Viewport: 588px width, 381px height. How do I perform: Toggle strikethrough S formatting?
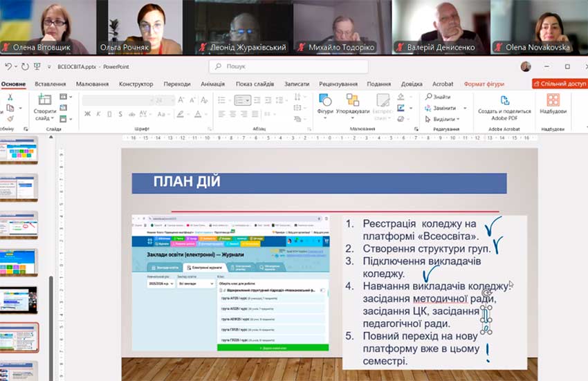120,114
